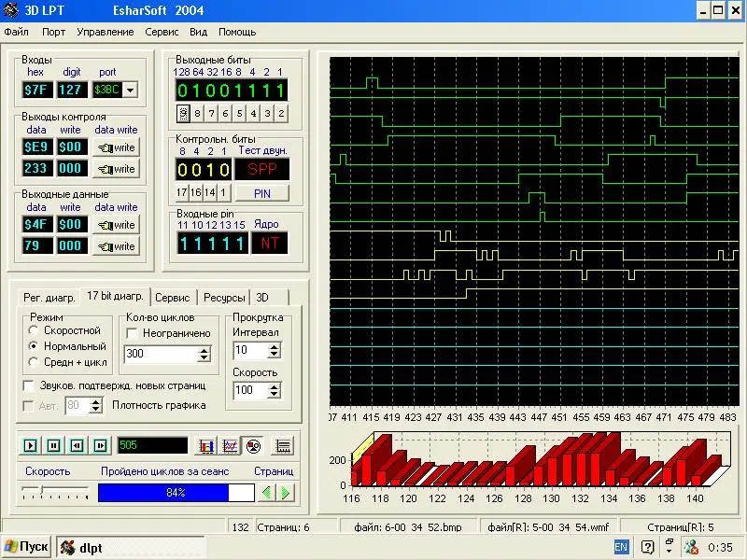Open the port dropdown showing $3BC

pos(131,91)
